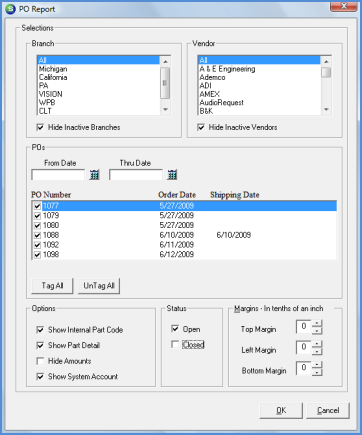Dismiss dialog with Cancel button
Screen dimensions: 362x435
(328, 410)
